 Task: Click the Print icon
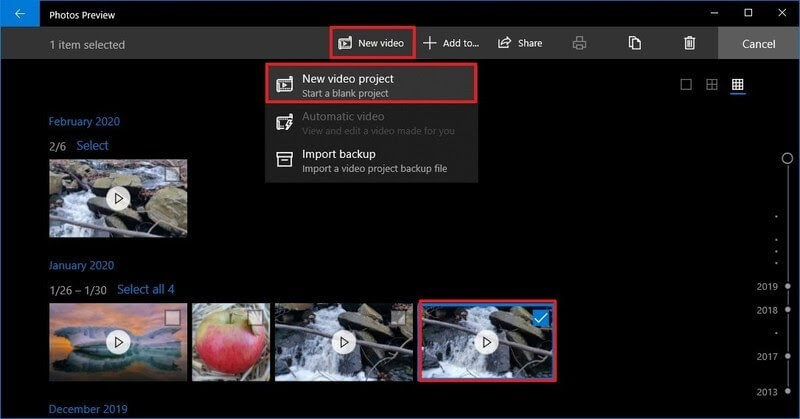tap(579, 43)
